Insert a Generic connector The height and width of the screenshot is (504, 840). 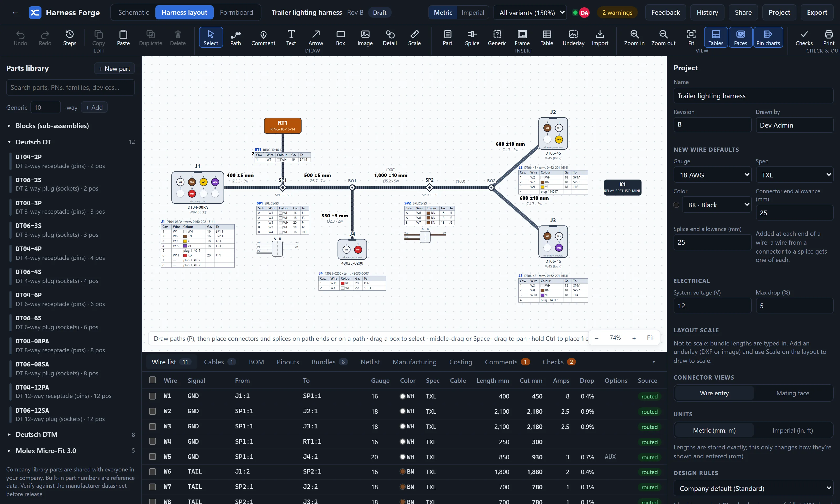click(x=497, y=37)
